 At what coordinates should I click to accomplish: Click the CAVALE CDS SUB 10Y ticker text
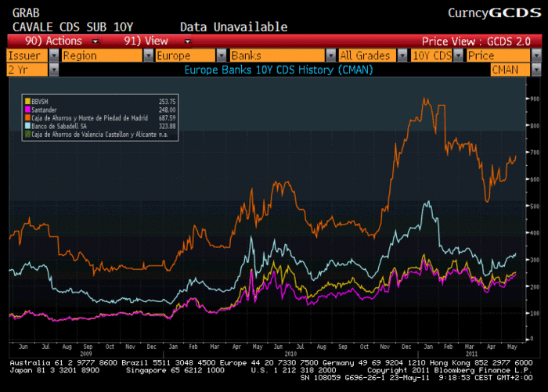coord(73,27)
